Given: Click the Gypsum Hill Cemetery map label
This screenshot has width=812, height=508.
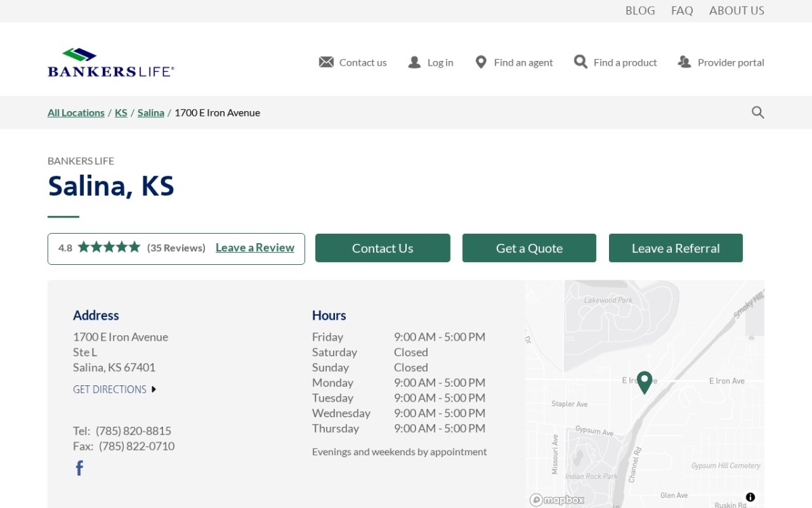Looking at the screenshot, I should 725,466.
